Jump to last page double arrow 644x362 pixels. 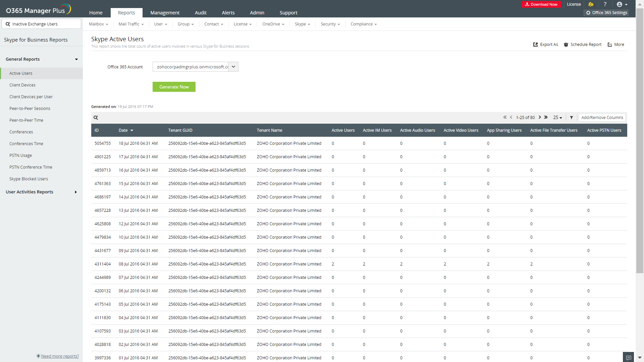[546, 117]
